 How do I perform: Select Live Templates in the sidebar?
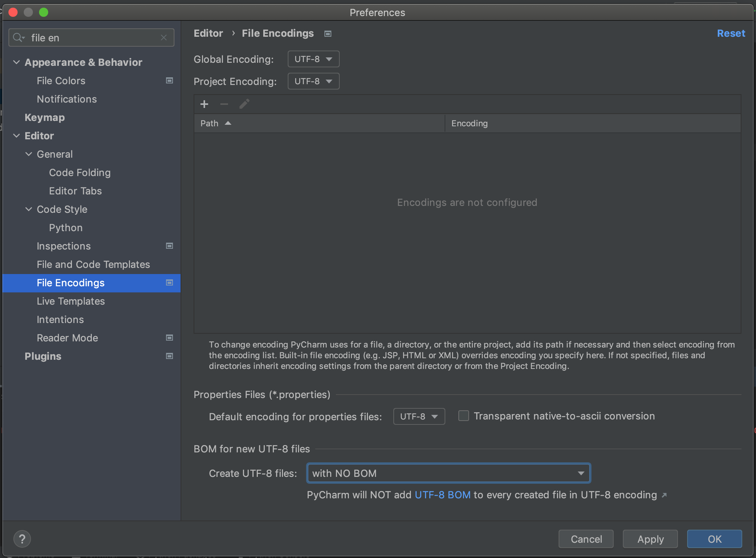[x=71, y=301]
